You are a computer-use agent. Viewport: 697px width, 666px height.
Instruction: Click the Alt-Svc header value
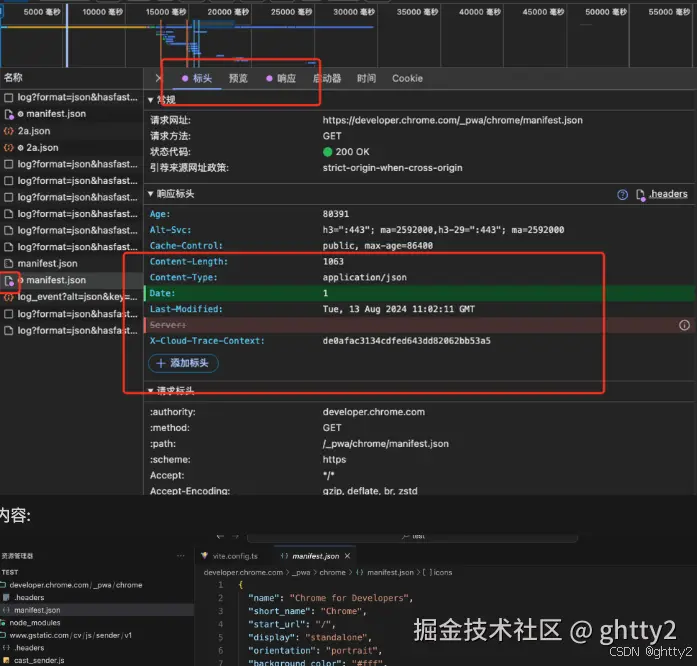tap(443, 230)
